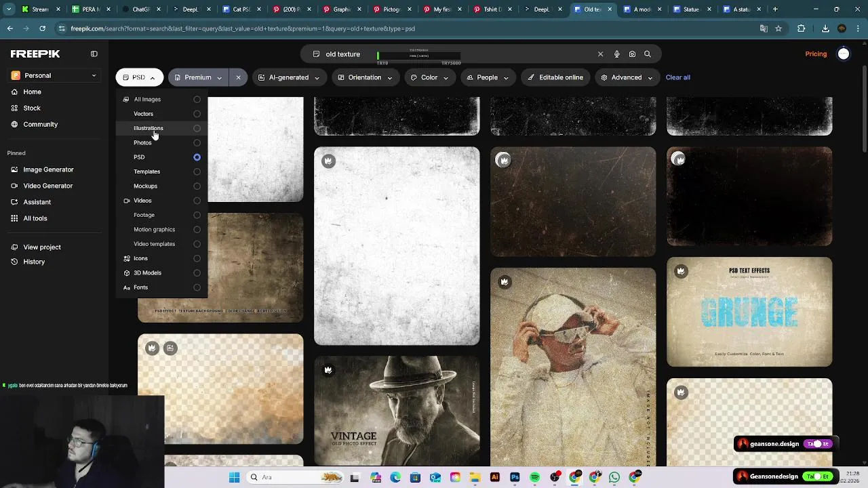This screenshot has width=868, height=488.
Task: Select Videos radio option
Action: 197,201
